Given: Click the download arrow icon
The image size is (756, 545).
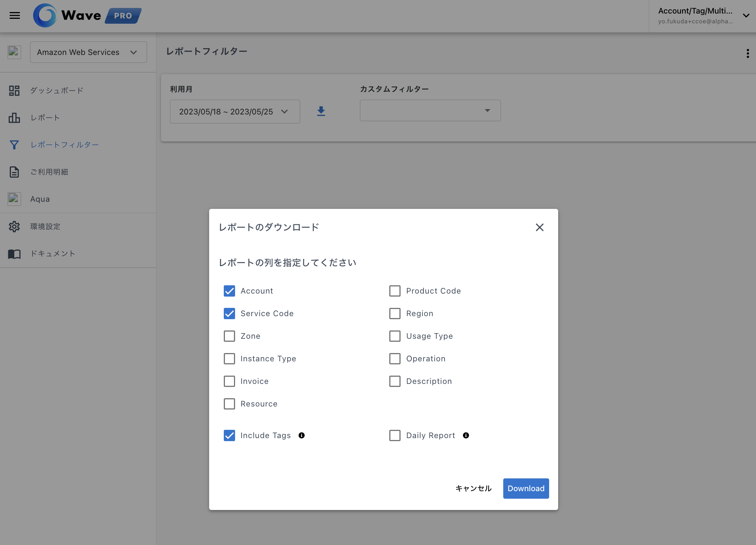Looking at the screenshot, I should (321, 111).
